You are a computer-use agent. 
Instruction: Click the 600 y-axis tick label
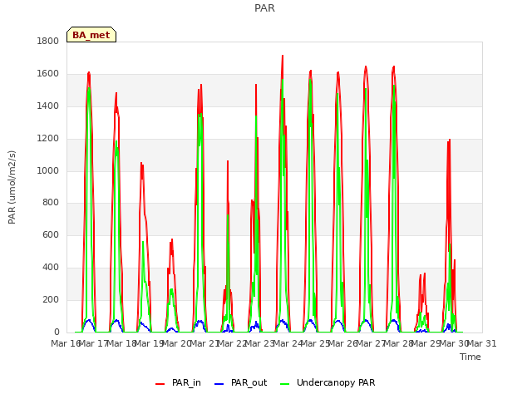tap(51, 234)
